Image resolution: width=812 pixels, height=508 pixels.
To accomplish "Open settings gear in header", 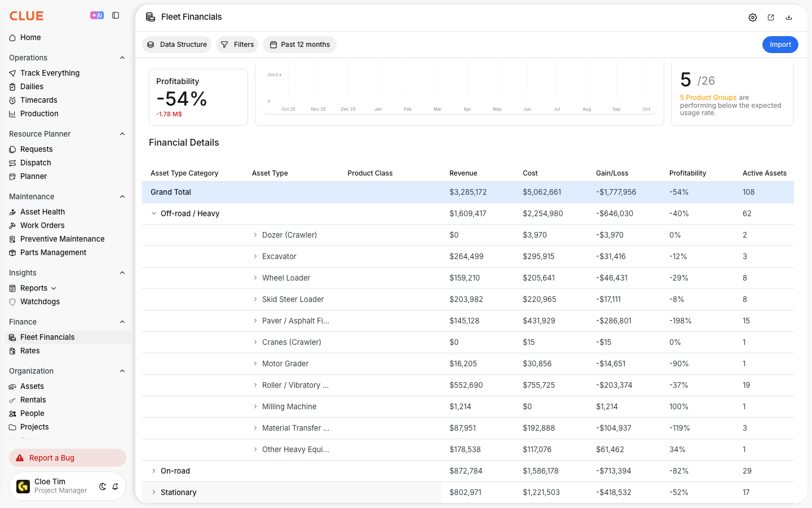I will [753, 17].
